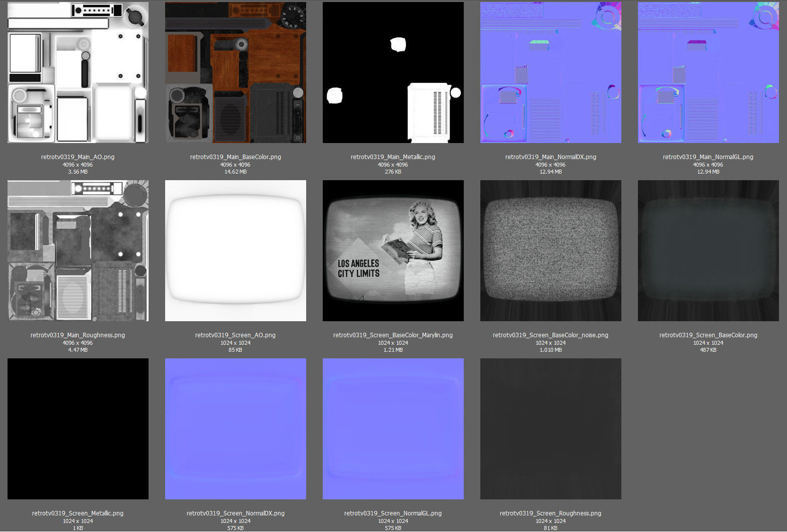Click the 1.21 MB file size label

(393, 350)
